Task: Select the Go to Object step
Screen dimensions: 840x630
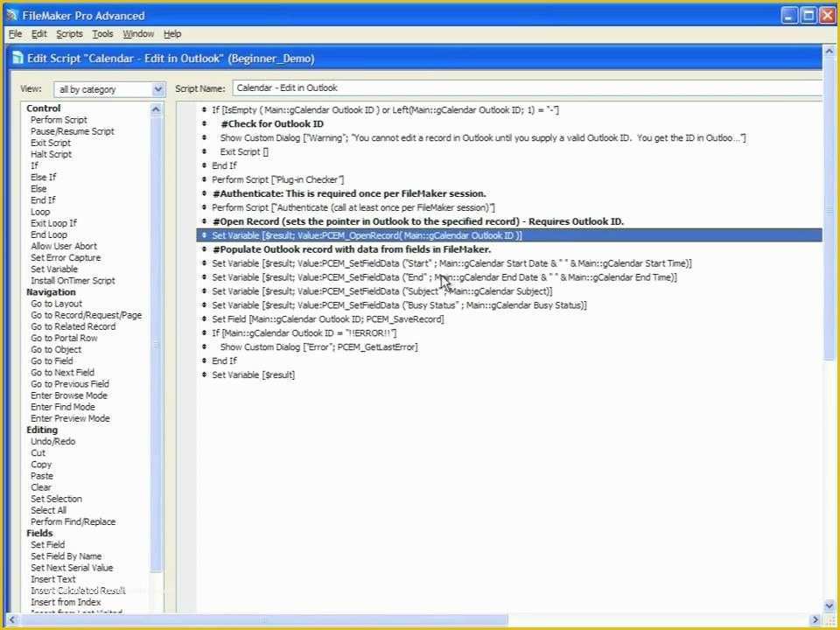Action: (x=56, y=349)
